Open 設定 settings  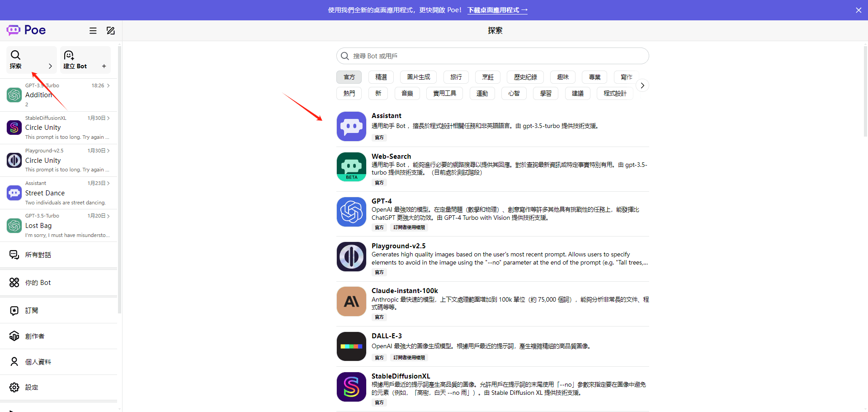[x=59, y=388]
